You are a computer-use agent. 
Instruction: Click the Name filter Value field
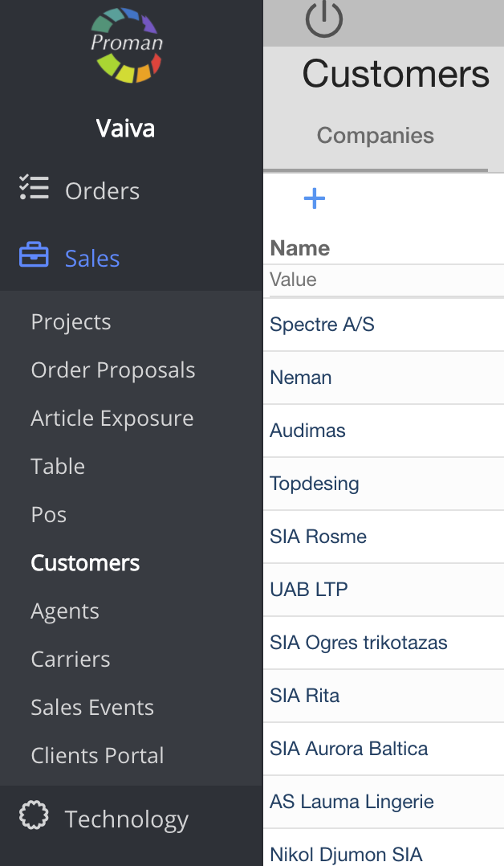click(x=384, y=280)
